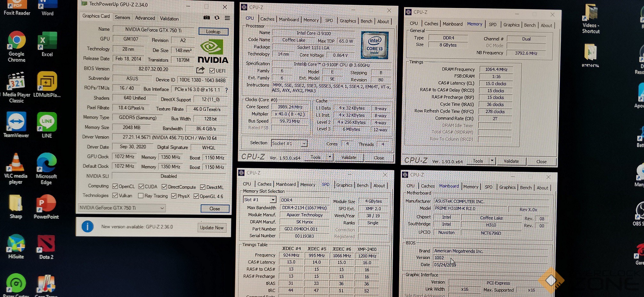
Task: Open the GPU-Z hamburger menu
Action: click(227, 18)
